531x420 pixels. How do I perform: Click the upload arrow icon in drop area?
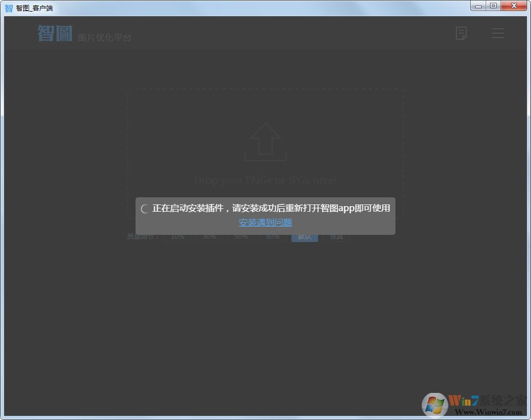[265, 141]
